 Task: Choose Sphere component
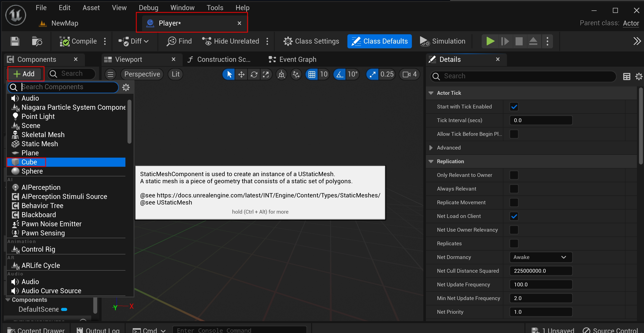coord(66,171)
